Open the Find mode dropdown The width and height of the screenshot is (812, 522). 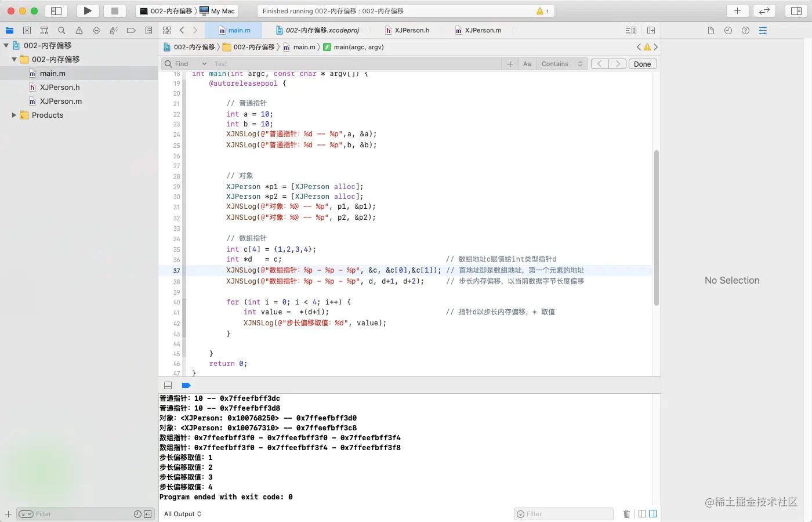[186, 64]
